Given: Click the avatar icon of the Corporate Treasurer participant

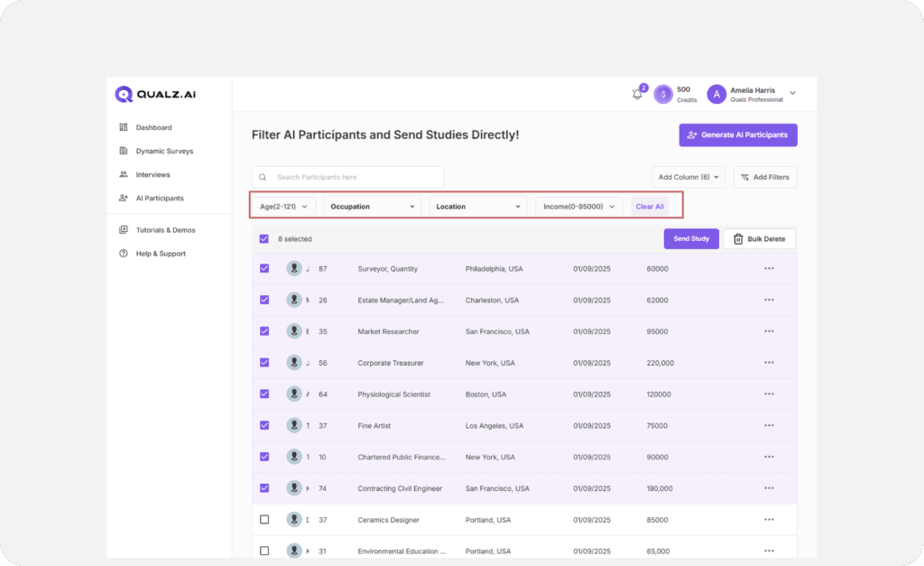Looking at the screenshot, I should pyautogui.click(x=294, y=363).
